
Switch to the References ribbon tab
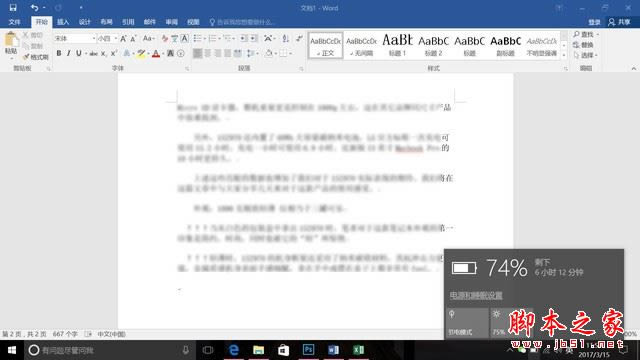(x=128, y=22)
